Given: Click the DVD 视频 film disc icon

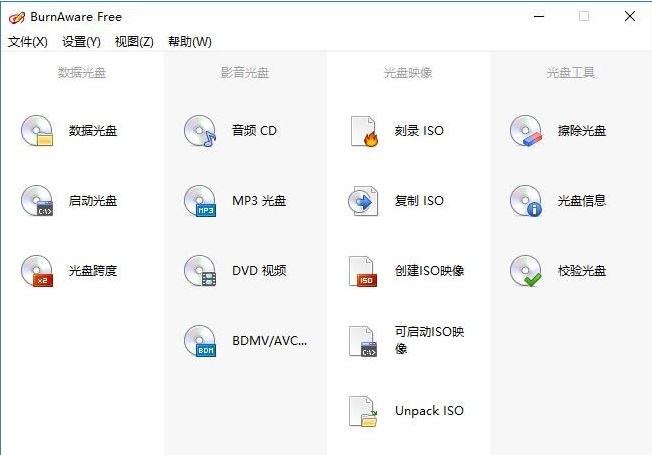Looking at the screenshot, I should pyautogui.click(x=200, y=271).
